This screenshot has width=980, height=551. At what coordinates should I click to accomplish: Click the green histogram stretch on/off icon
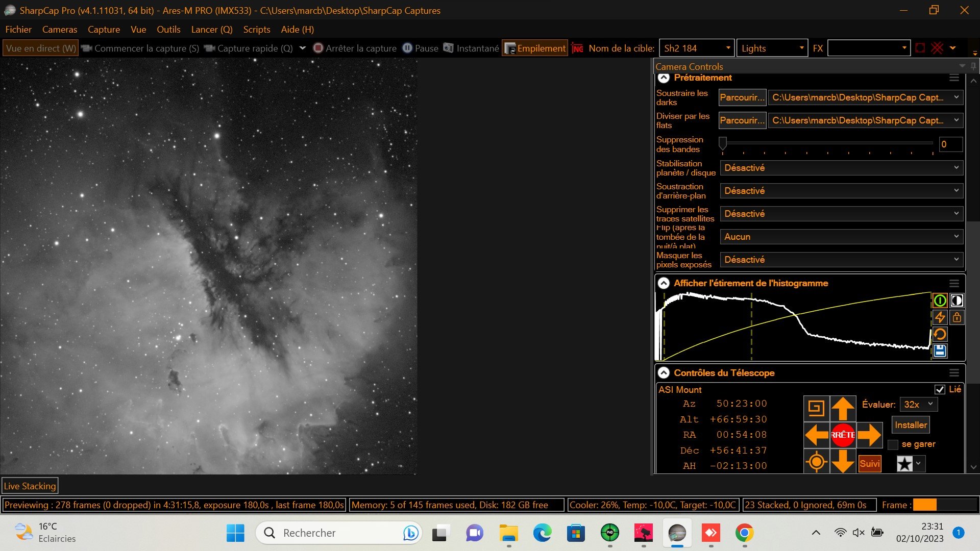[940, 300]
